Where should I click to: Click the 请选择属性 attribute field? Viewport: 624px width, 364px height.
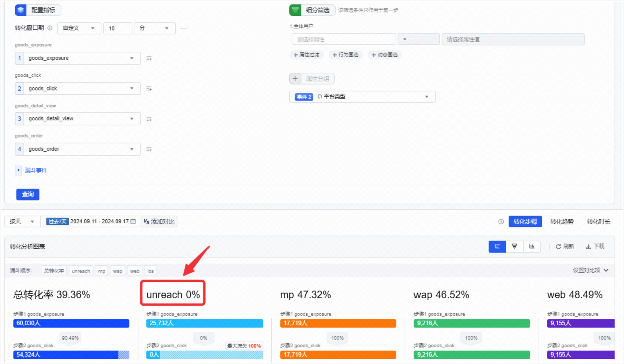tap(344, 39)
